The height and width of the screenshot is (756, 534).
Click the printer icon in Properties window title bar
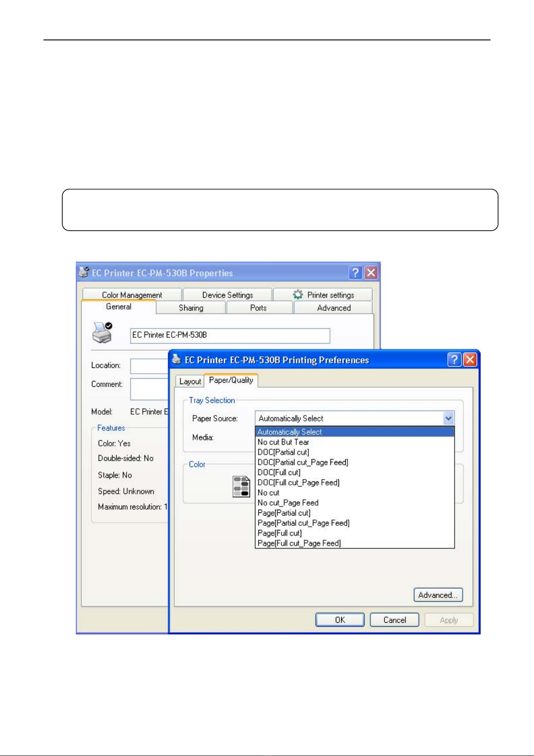84,272
